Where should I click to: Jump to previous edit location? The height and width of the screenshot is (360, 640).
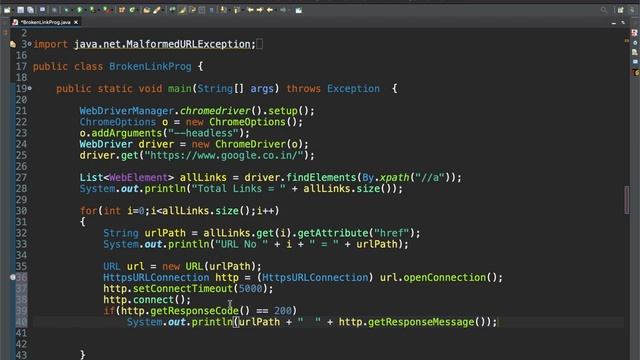(x=250, y=10)
